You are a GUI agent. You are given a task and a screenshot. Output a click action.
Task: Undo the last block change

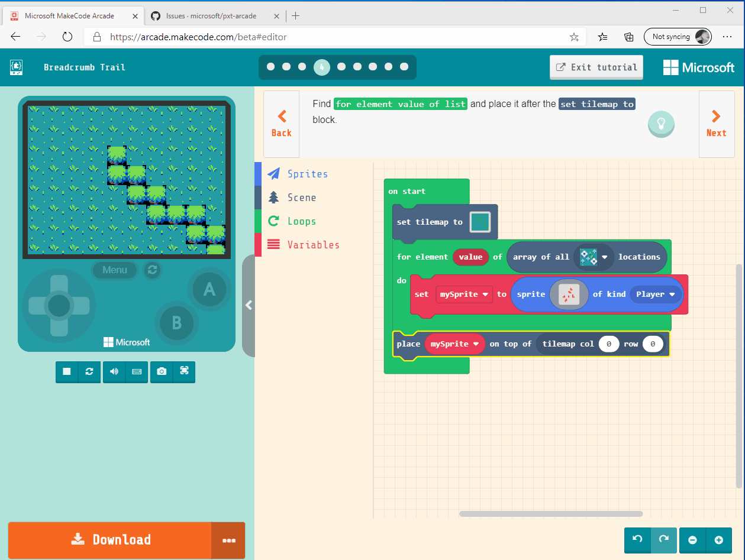click(x=637, y=540)
